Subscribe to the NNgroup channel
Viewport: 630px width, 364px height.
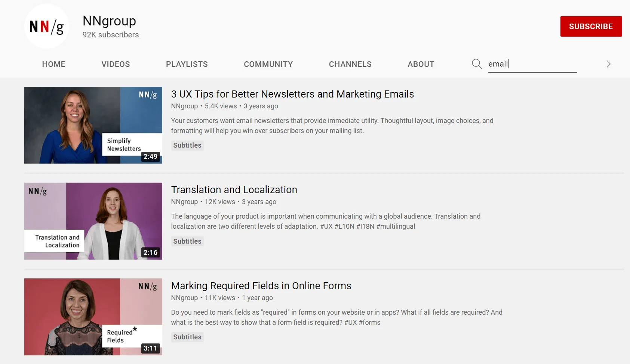click(x=591, y=26)
